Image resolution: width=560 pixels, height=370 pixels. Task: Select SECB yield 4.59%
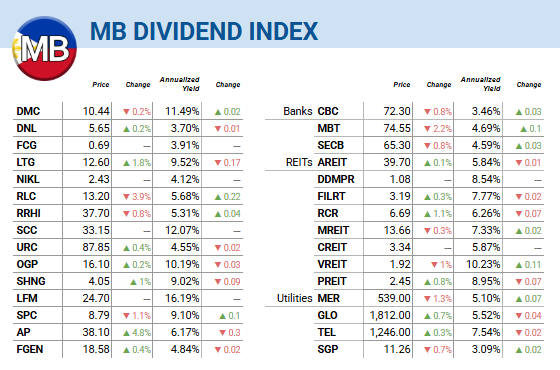(x=486, y=145)
